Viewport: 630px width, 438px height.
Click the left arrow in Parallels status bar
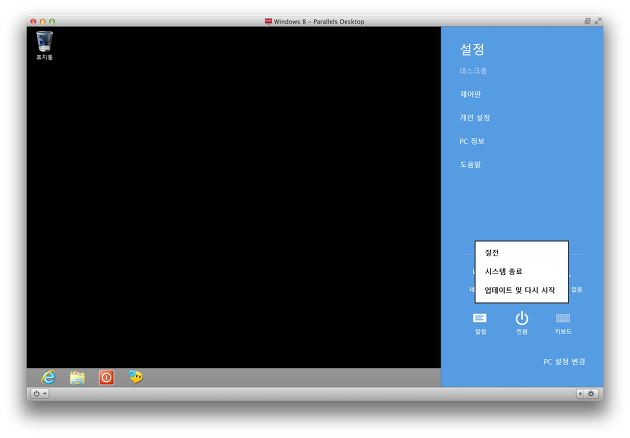click(580, 393)
